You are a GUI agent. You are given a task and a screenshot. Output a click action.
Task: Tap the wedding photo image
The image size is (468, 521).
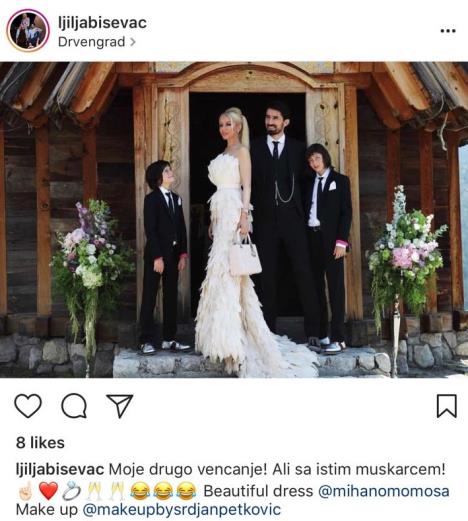[x=234, y=220]
